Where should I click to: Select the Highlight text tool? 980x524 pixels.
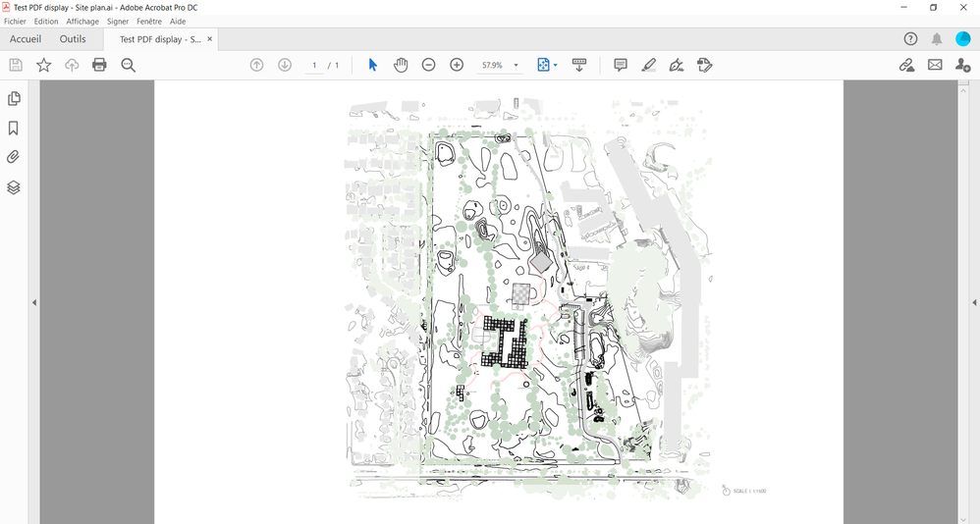[x=649, y=65]
